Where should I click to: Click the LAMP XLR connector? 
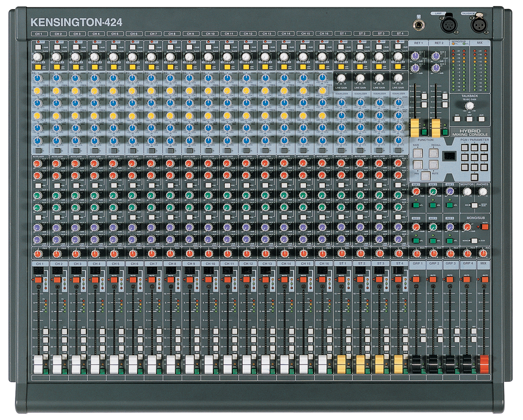448,24
